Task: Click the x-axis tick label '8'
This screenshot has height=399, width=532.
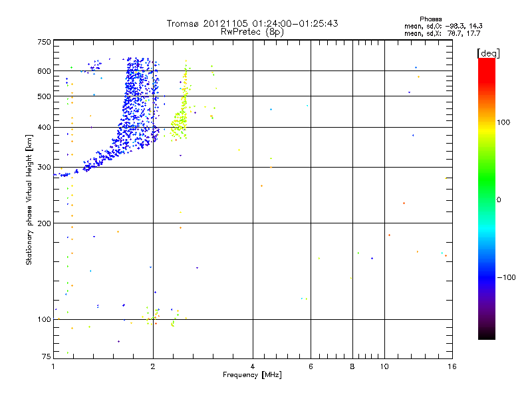Action: click(352, 366)
